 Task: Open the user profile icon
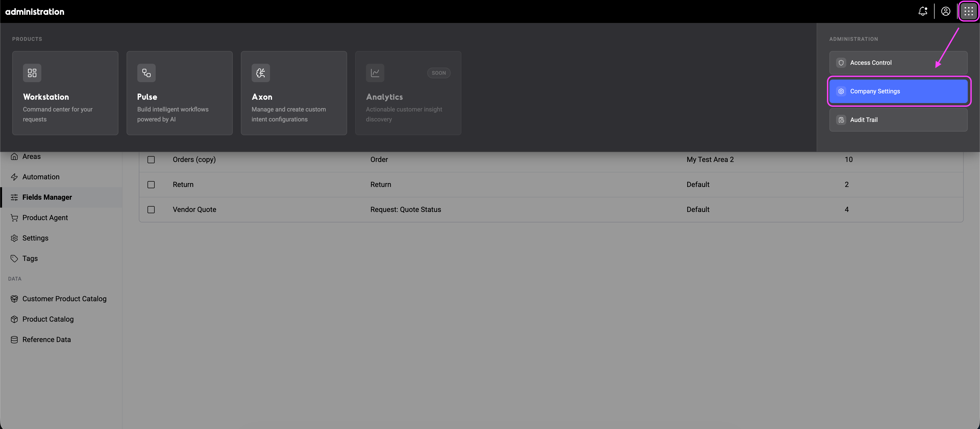(945, 11)
